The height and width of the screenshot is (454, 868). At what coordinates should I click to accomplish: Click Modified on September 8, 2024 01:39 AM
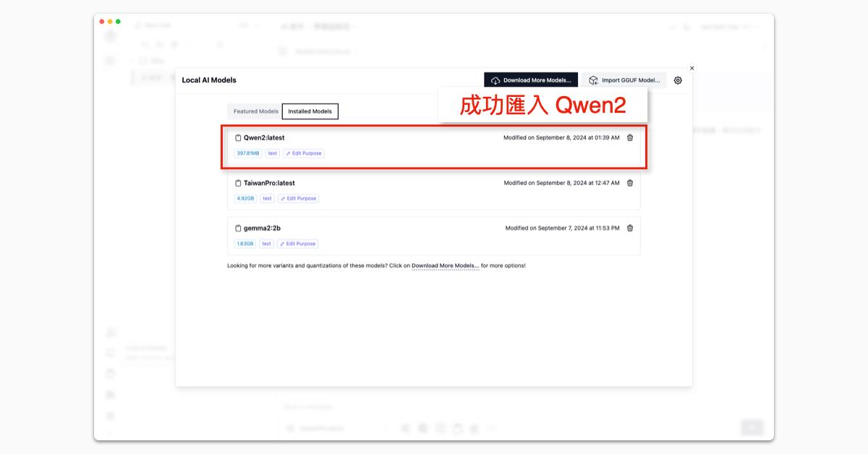(x=561, y=137)
